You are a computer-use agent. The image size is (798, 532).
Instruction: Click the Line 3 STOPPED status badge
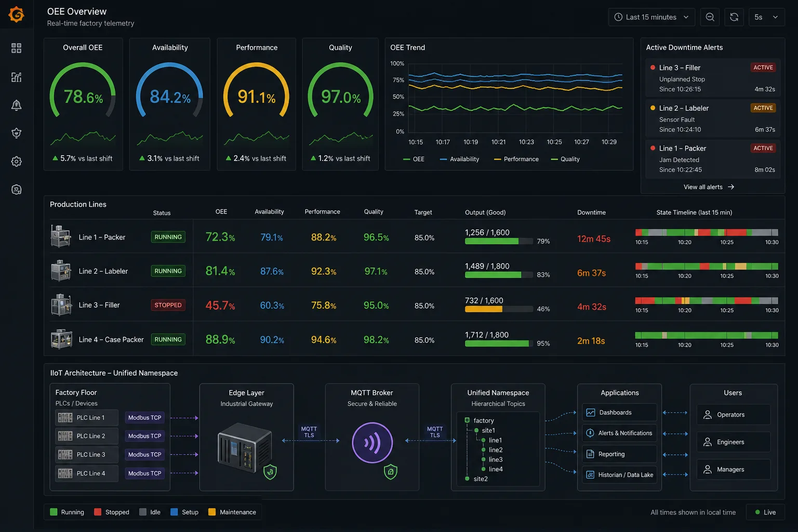[168, 305]
